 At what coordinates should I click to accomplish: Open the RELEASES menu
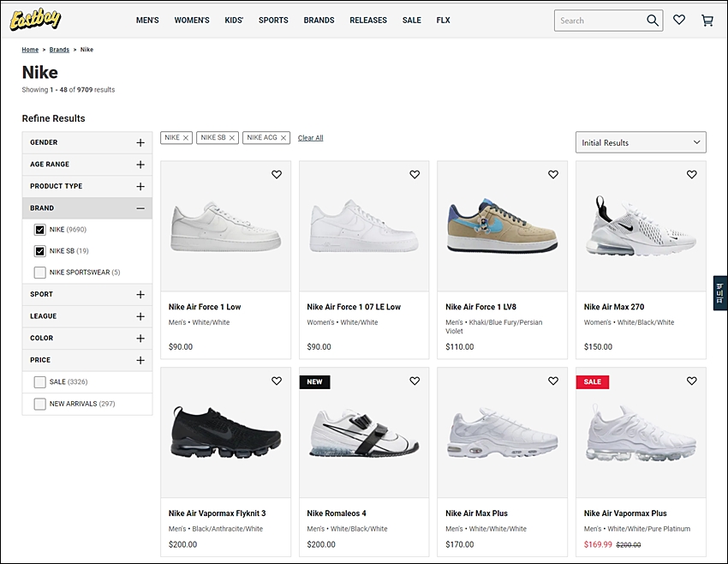pos(368,21)
